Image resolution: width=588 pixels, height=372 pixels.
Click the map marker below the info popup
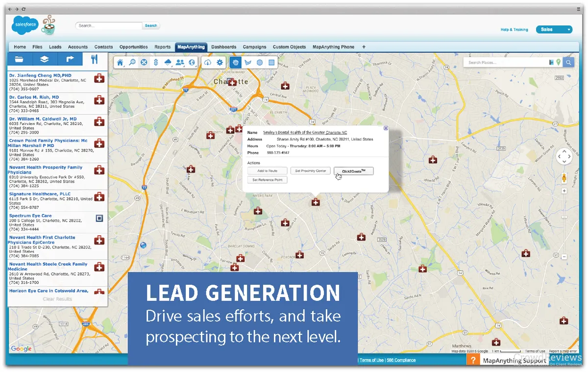click(x=316, y=202)
